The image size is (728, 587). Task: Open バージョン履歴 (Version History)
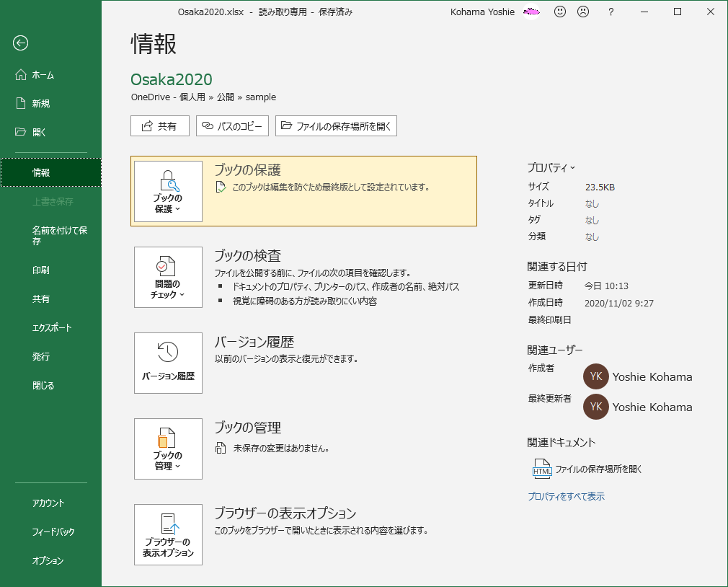(x=167, y=363)
